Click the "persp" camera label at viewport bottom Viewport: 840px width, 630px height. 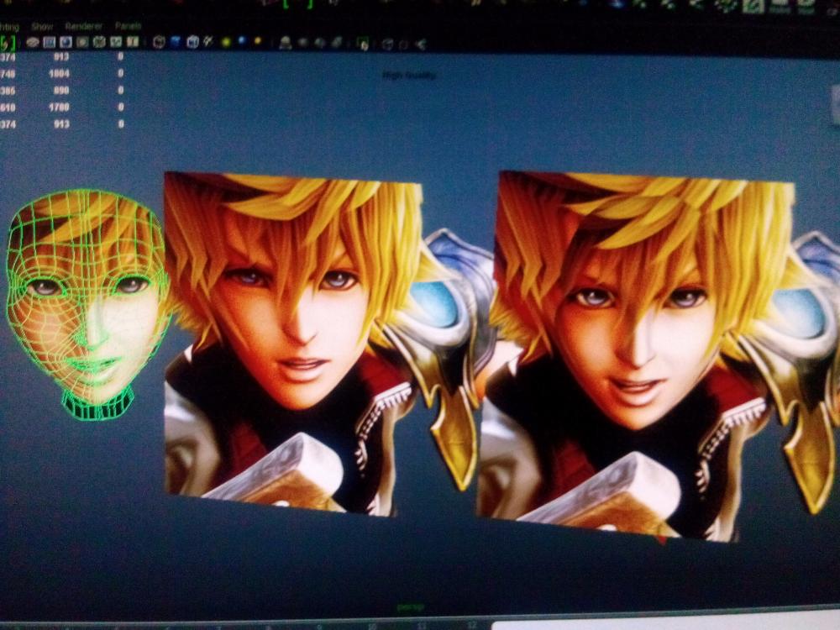click(411, 607)
